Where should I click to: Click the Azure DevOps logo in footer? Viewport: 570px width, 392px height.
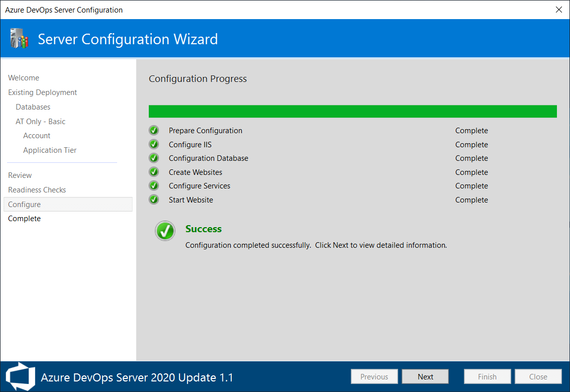20,376
